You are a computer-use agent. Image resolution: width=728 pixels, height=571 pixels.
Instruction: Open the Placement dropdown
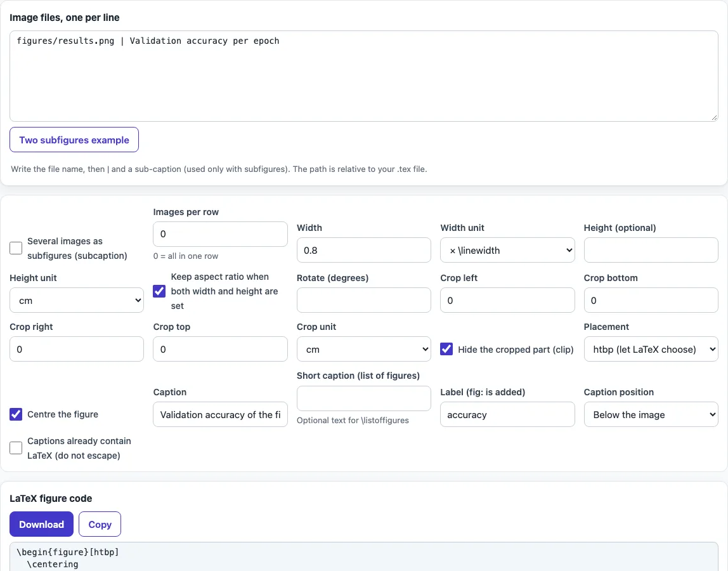pyautogui.click(x=651, y=350)
